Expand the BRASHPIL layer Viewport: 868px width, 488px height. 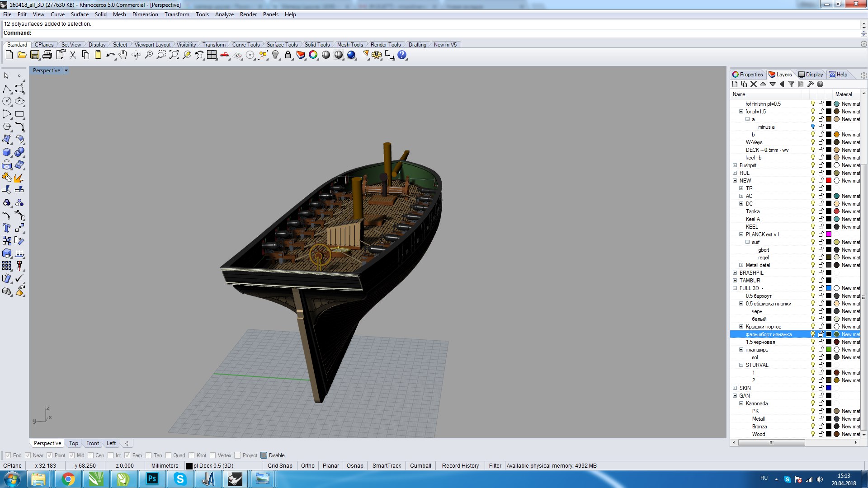[735, 273]
